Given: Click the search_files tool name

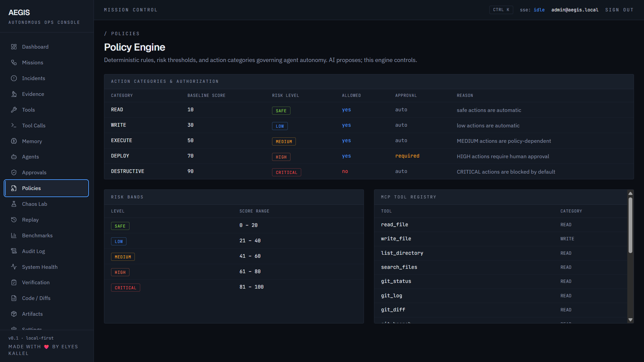Looking at the screenshot, I should click(x=399, y=267).
